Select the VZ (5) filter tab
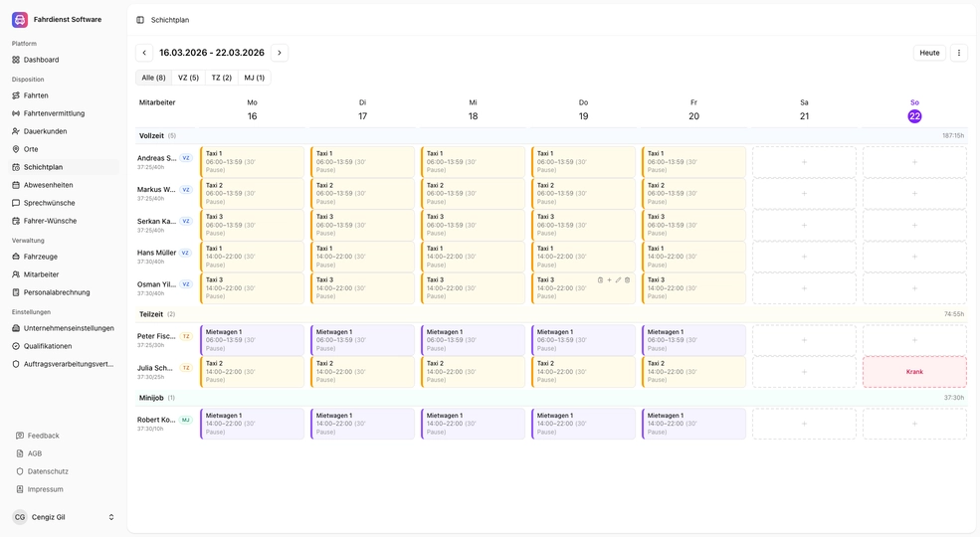980x537 pixels. [188, 78]
